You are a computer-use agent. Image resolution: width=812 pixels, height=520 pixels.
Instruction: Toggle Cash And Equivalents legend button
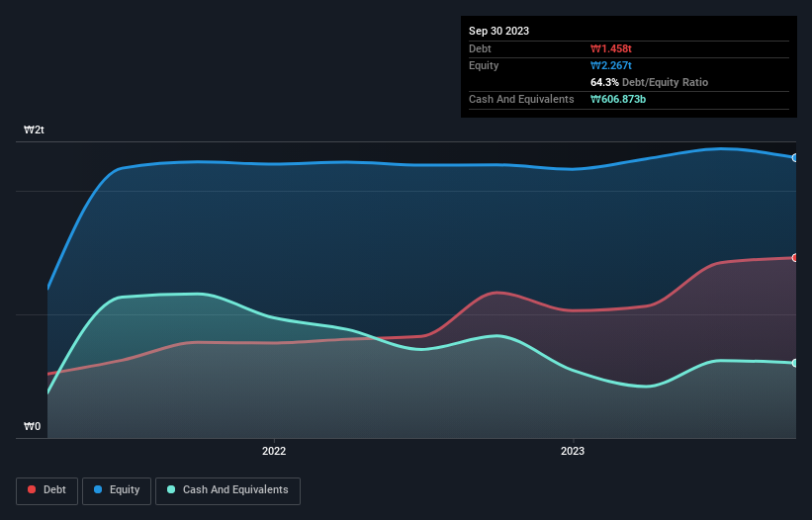click(x=227, y=490)
